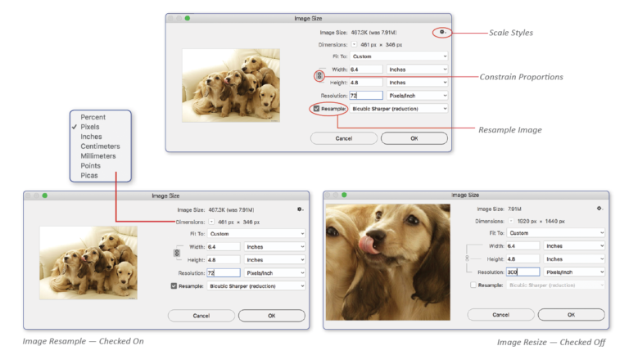Open Fit To dropdown in bottom-right dialog
The height and width of the screenshot is (364, 629).
555,232
